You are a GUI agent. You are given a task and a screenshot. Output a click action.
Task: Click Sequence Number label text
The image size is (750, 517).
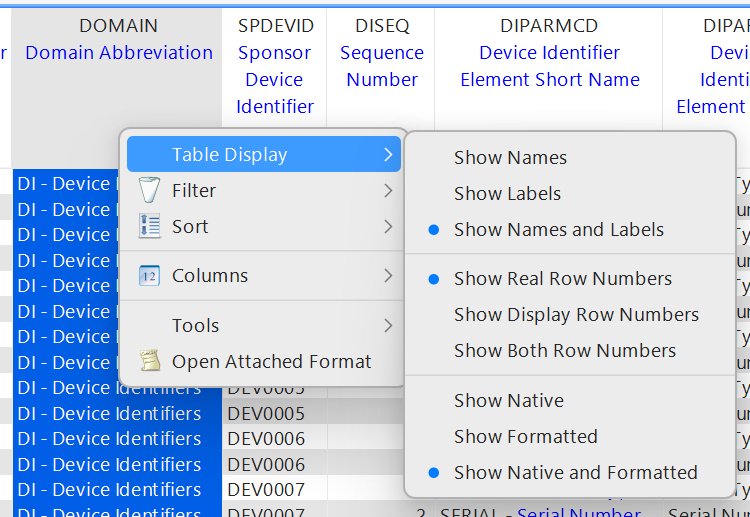(x=382, y=66)
